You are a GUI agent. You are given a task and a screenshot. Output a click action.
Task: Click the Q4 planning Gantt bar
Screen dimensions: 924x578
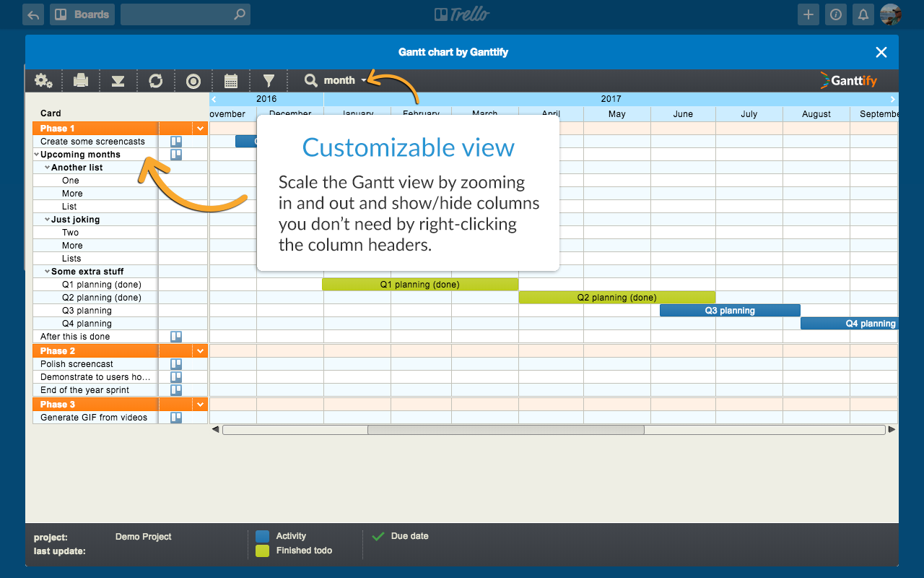pos(850,324)
